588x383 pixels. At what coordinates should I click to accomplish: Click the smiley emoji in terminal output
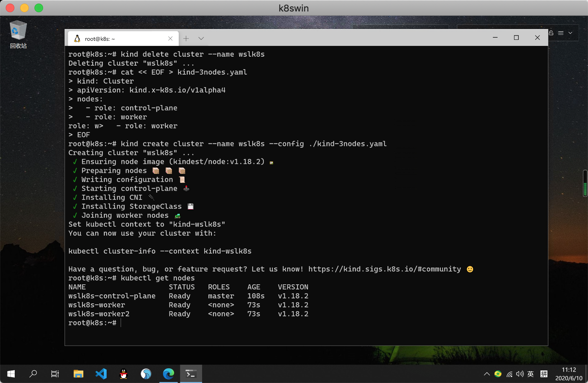[x=470, y=269]
